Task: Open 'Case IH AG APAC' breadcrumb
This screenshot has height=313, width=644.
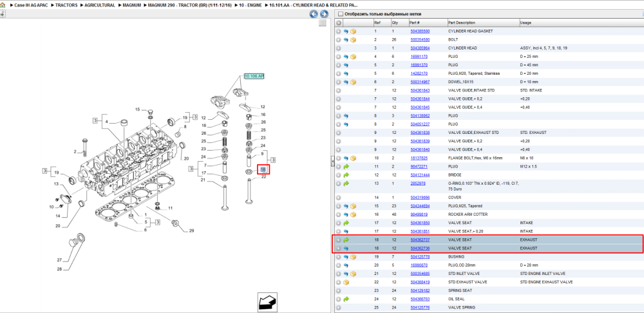Action: [x=31, y=5]
